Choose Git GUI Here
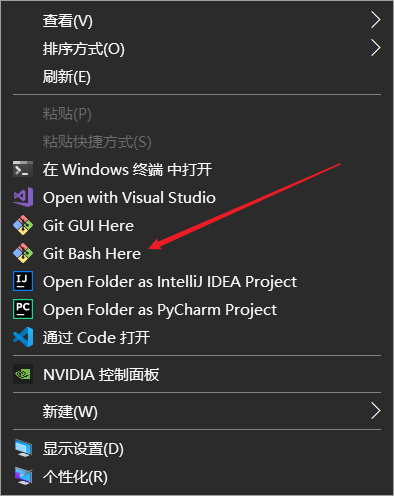Image resolution: width=394 pixels, height=496 pixels. pyautogui.click(x=197, y=225)
